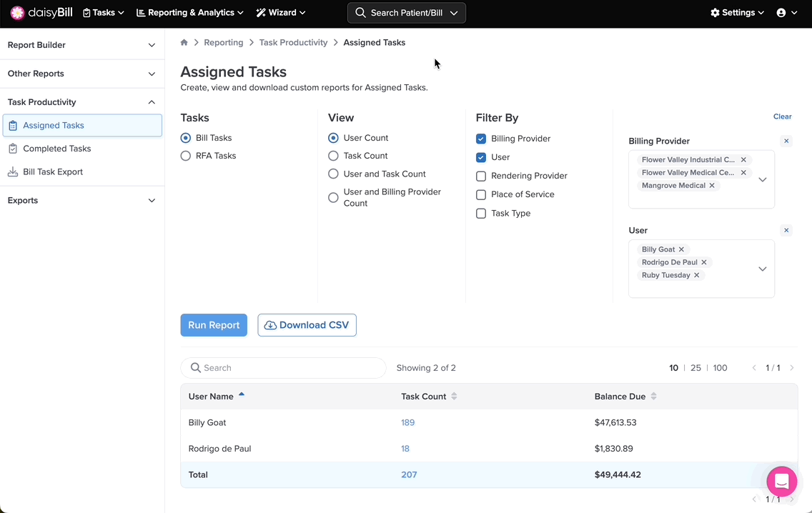Click the Bill Task Export download icon

tap(13, 172)
